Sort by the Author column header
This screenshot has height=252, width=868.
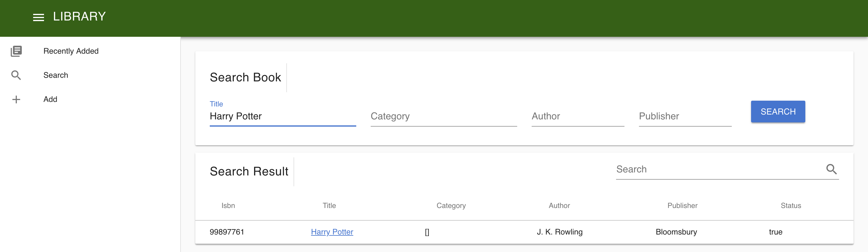coord(559,206)
